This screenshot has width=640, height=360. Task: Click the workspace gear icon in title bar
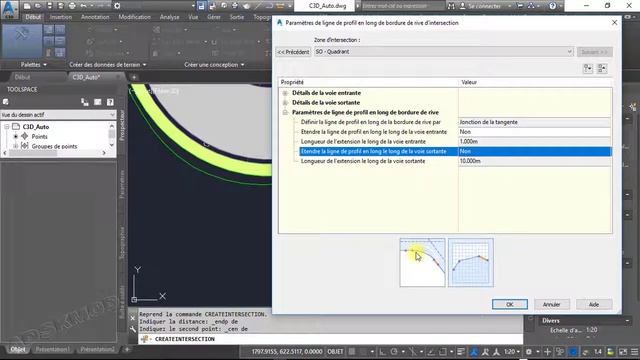click(117, 6)
